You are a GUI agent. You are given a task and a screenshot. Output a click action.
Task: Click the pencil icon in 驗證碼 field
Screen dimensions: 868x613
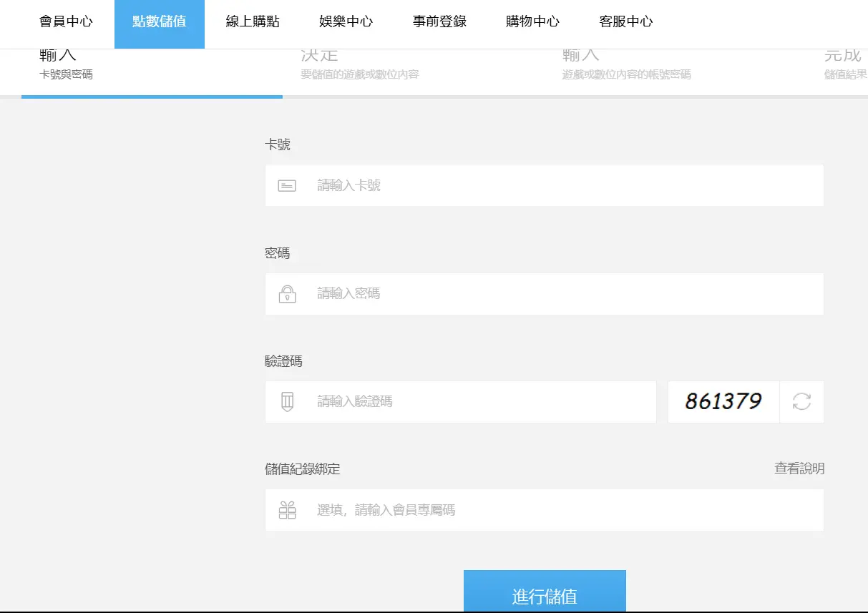(287, 402)
